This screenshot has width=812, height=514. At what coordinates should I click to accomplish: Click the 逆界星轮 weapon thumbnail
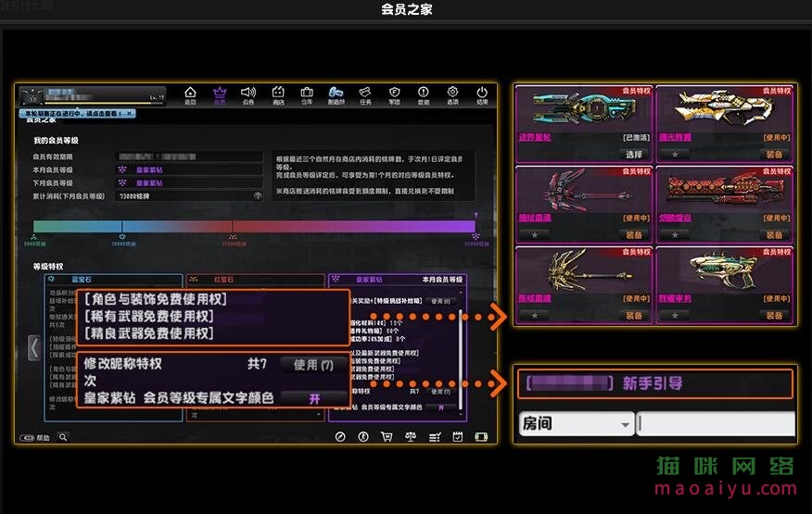click(583, 109)
